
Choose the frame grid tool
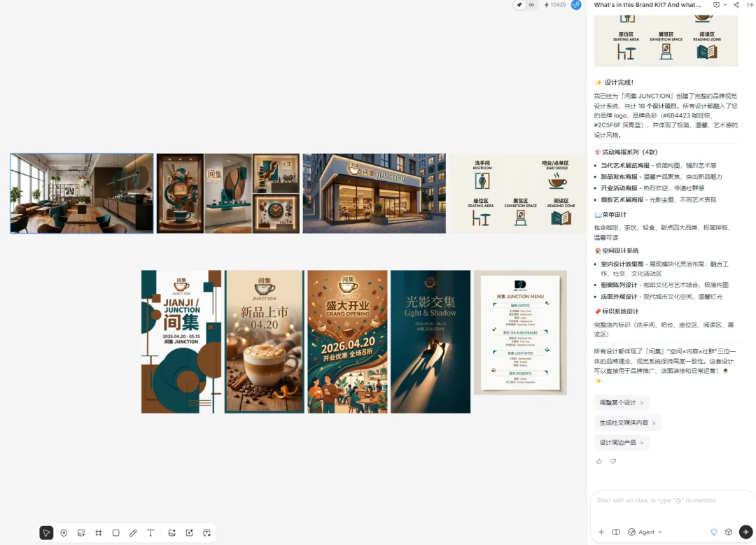(99, 533)
